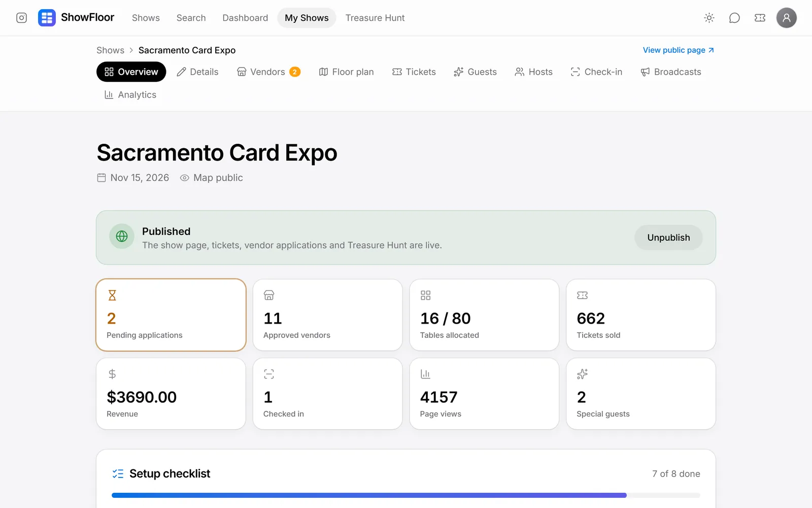The height and width of the screenshot is (508, 812).
Task: Open Search in the top navigation
Action: point(191,18)
